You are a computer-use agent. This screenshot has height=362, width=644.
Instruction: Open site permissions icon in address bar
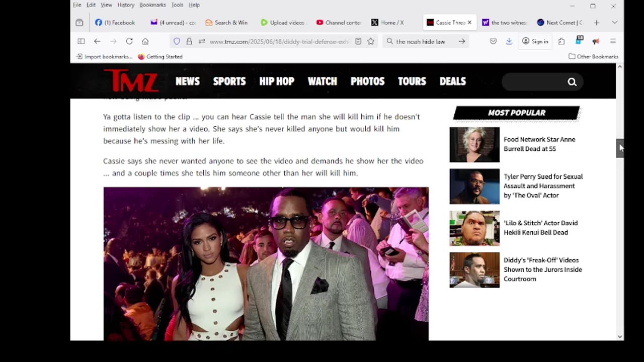tap(201, 41)
